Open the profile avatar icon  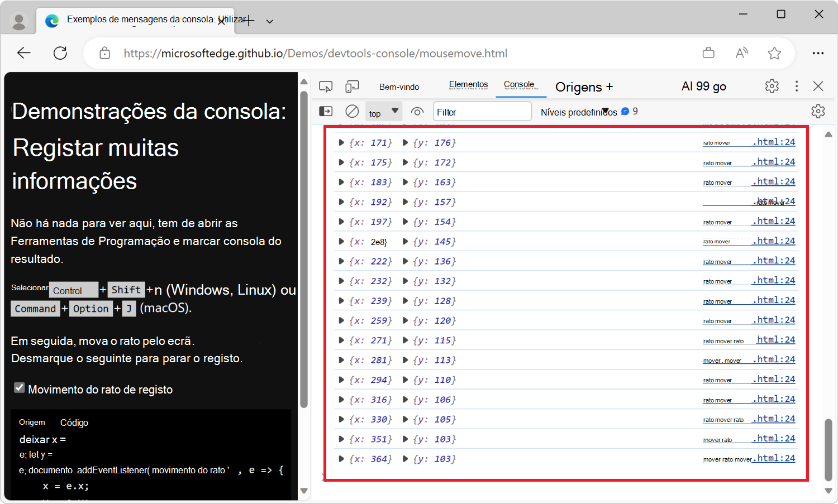(x=19, y=21)
